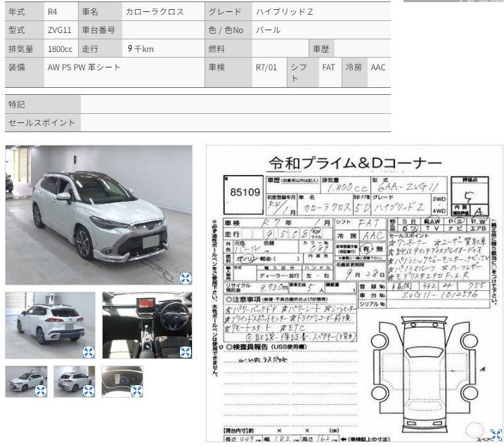Expand the dashboard interior photo icon
This screenshot has height=447, width=504.
186,352
